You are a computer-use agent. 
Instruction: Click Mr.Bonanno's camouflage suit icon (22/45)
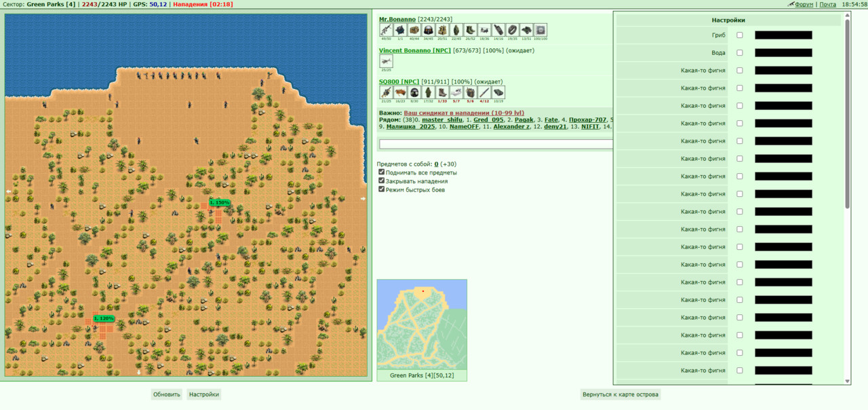456,30
